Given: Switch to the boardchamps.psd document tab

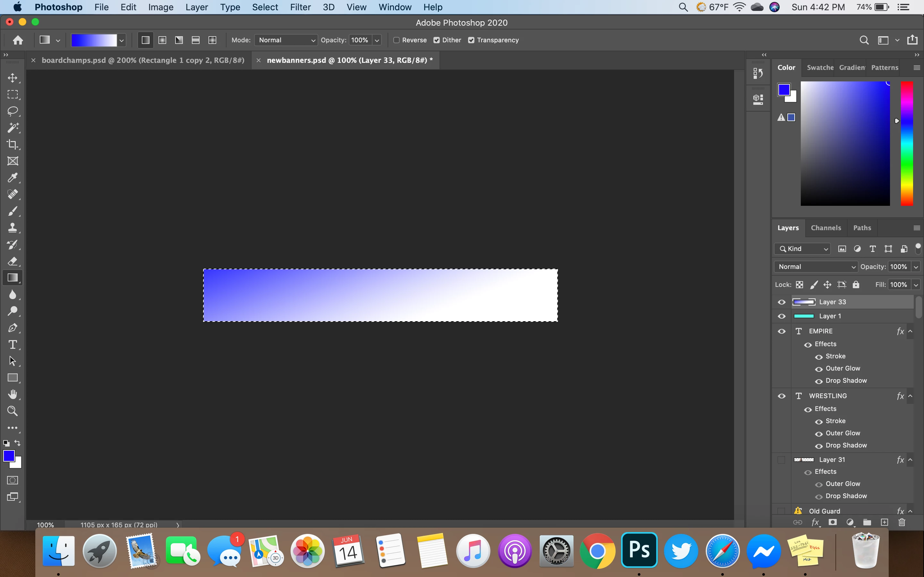Looking at the screenshot, I should click(143, 60).
